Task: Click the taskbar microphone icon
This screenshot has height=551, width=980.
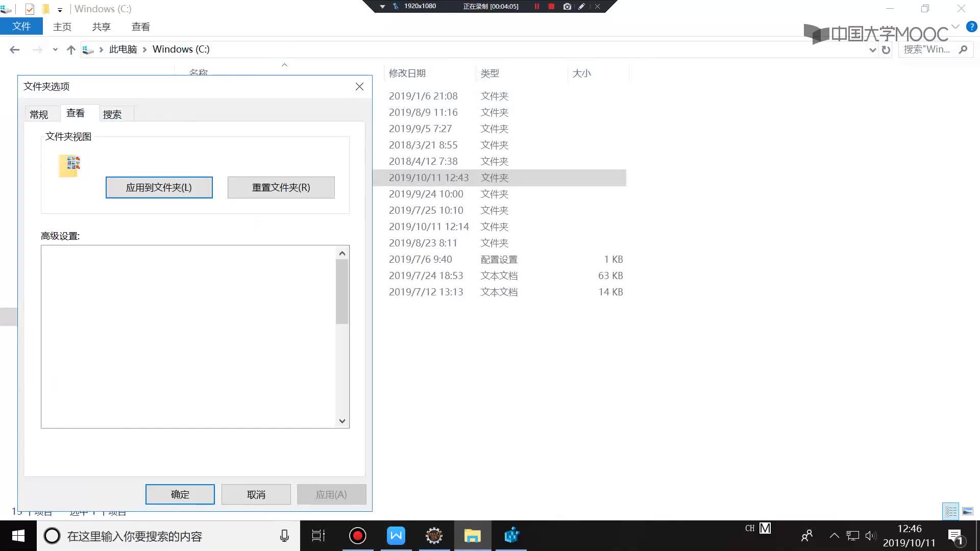Action: (284, 536)
